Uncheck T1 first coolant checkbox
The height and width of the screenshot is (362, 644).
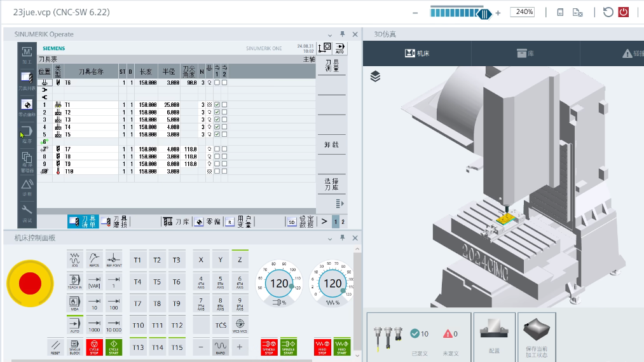pyautogui.click(x=217, y=104)
